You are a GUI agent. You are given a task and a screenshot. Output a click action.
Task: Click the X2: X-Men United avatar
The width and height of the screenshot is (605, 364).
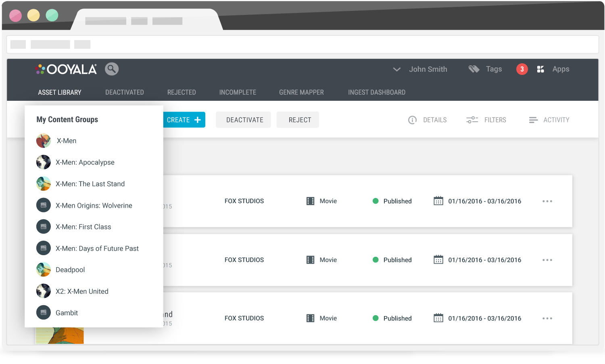tap(44, 291)
